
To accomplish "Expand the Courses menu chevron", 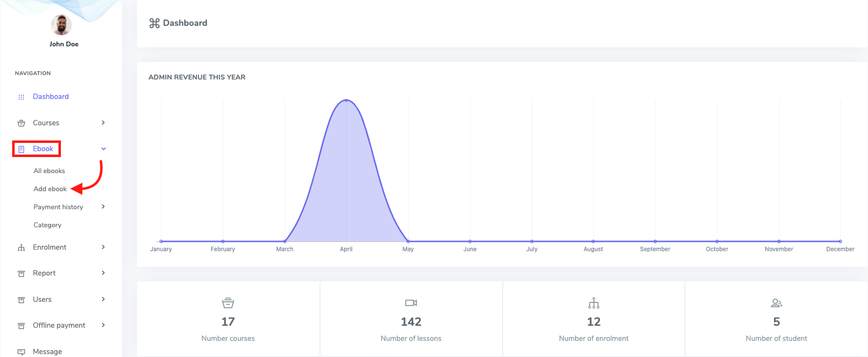I will coord(103,123).
